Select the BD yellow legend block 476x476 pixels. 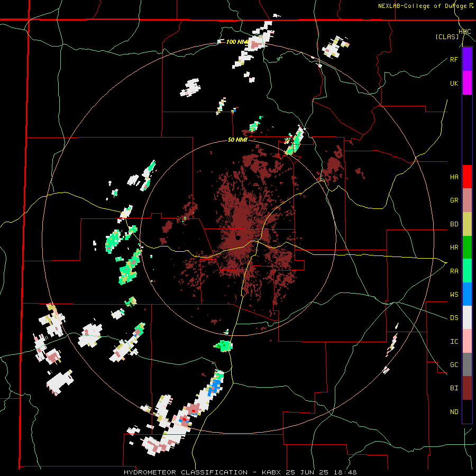click(x=467, y=224)
